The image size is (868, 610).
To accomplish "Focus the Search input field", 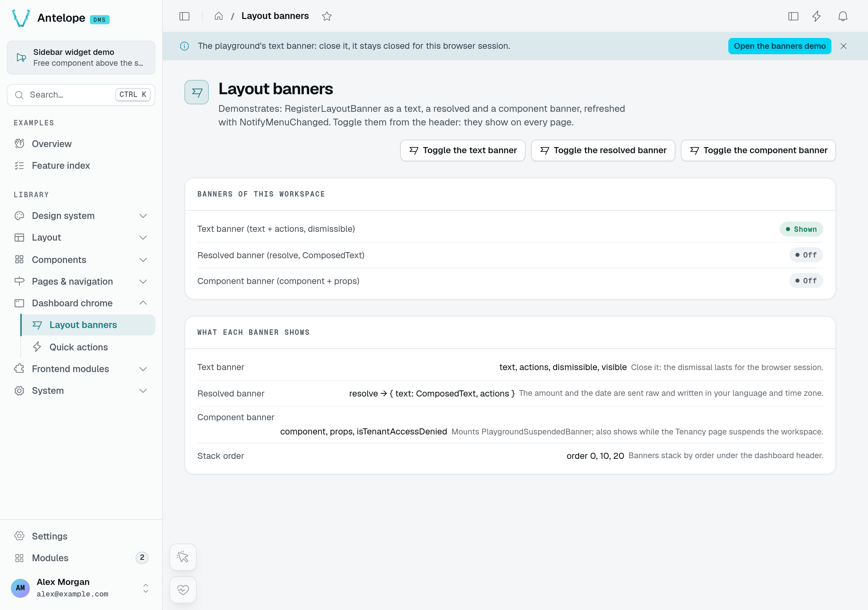I will pos(81,95).
